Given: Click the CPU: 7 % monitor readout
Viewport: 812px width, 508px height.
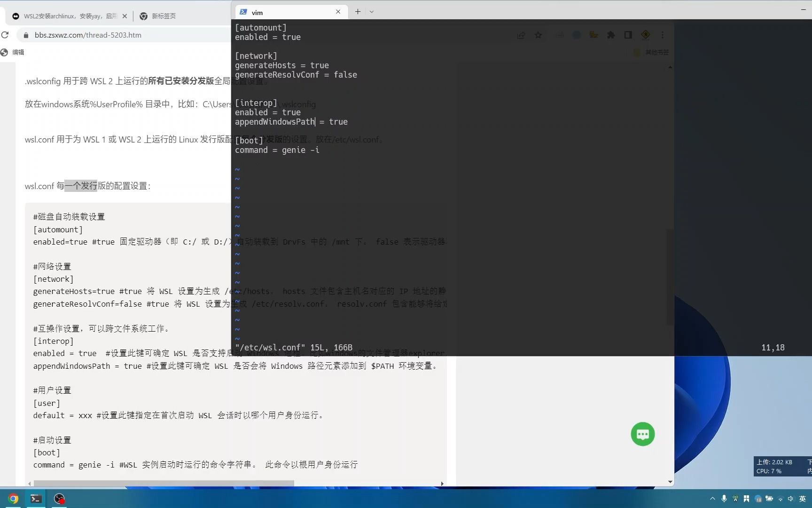Looking at the screenshot, I should tap(769, 471).
